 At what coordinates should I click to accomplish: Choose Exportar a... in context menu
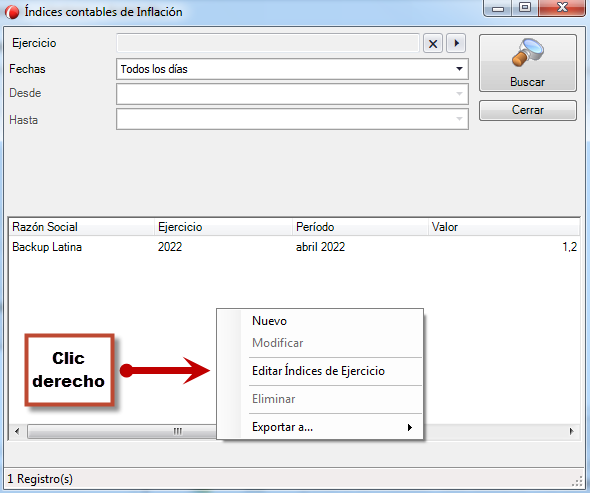click(x=283, y=427)
